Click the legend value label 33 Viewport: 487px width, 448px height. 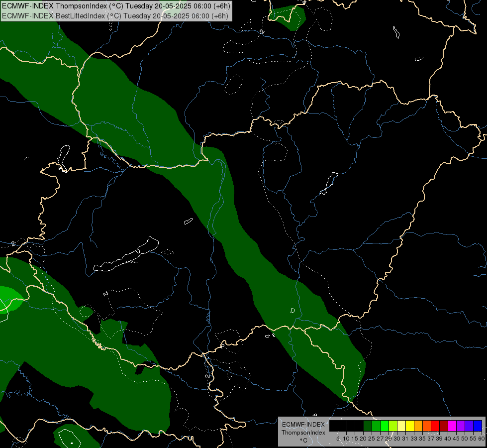click(414, 439)
